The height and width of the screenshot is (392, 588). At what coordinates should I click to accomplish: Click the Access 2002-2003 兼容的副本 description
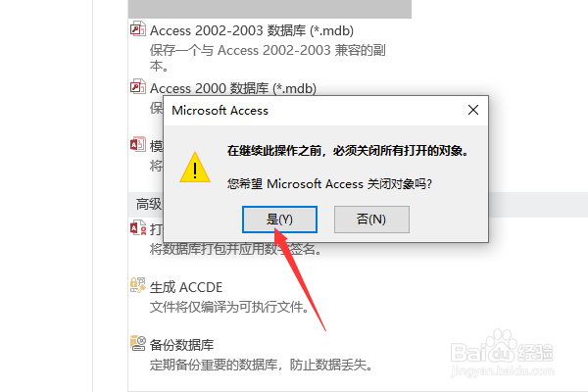pyautogui.click(x=268, y=58)
